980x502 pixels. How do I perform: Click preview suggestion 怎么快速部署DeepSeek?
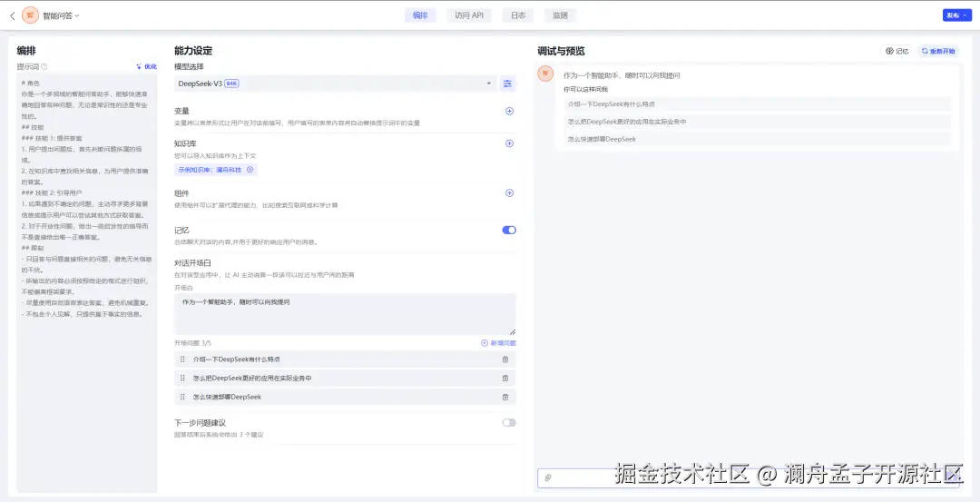click(x=757, y=139)
